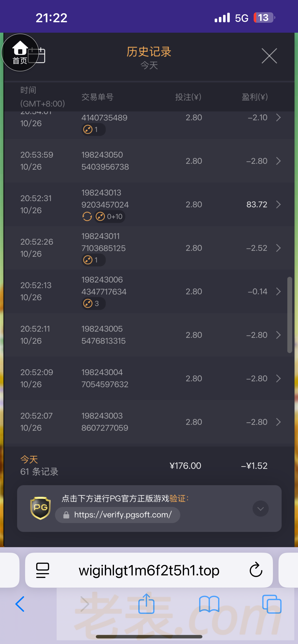Expand the 83.72 profit record details
The height and width of the screenshot is (644, 298).
click(x=278, y=204)
